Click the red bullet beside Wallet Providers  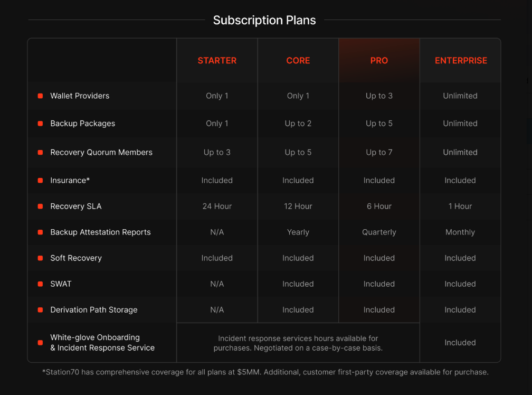40,96
